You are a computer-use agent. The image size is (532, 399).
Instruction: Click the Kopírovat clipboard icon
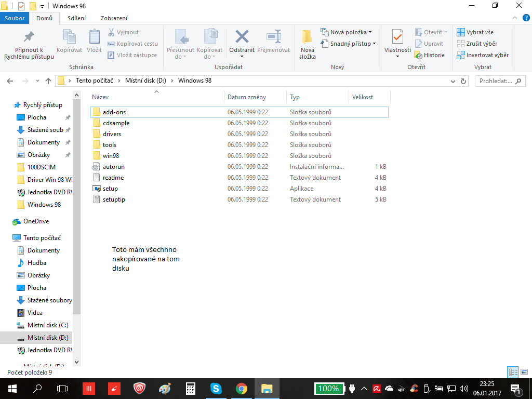click(x=70, y=37)
